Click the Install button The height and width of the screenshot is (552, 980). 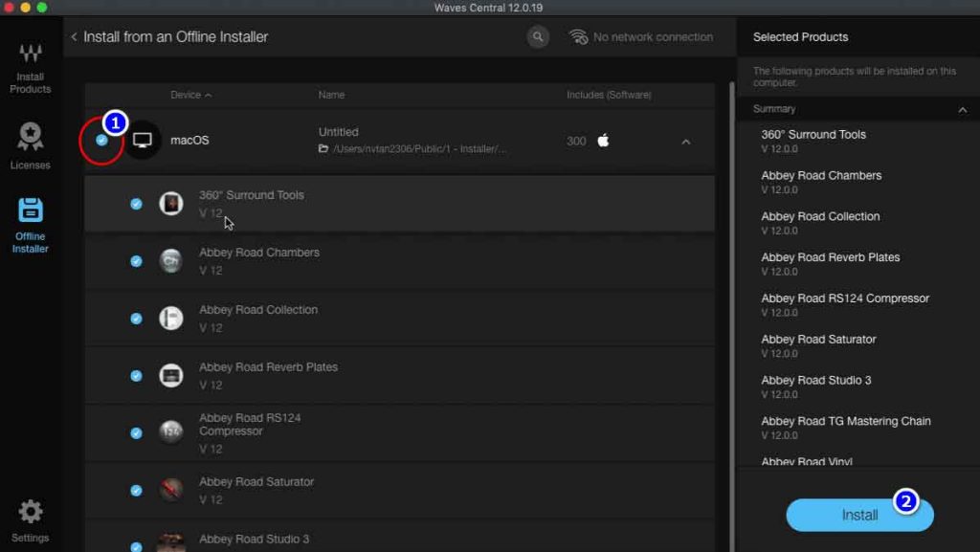click(x=858, y=515)
